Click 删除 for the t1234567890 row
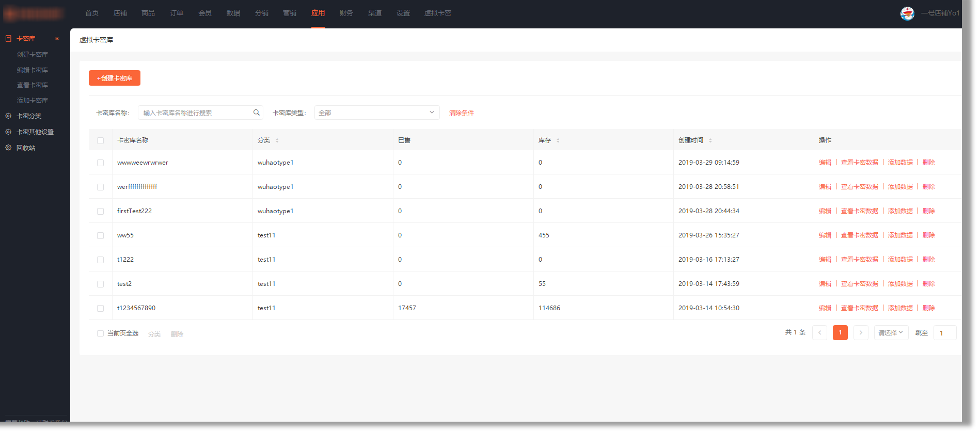The height and width of the screenshot is (432, 980). tap(928, 308)
